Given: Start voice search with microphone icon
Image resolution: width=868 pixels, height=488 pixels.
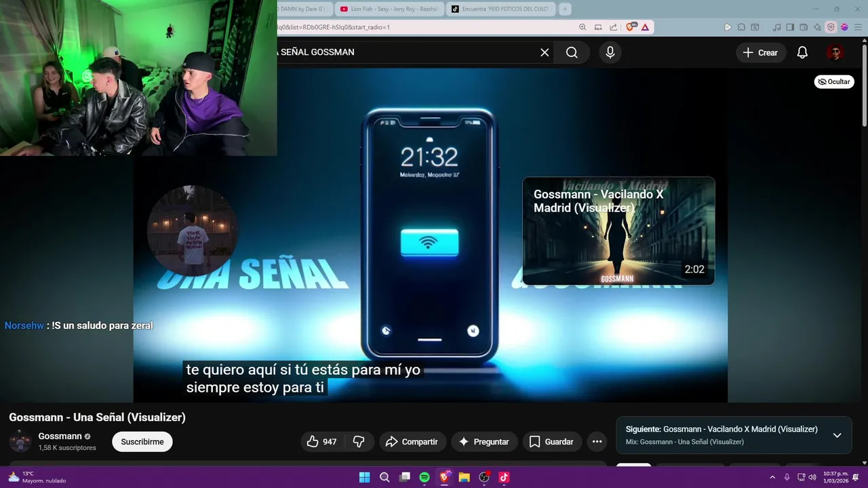Looking at the screenshot, I should tap(610, 52).
